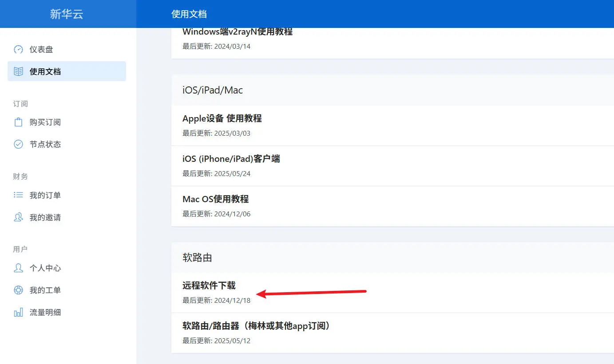Open 我的工单 support tickets
Image resolution: width=614 pixels, height=364 pixels.
[67, 290]
